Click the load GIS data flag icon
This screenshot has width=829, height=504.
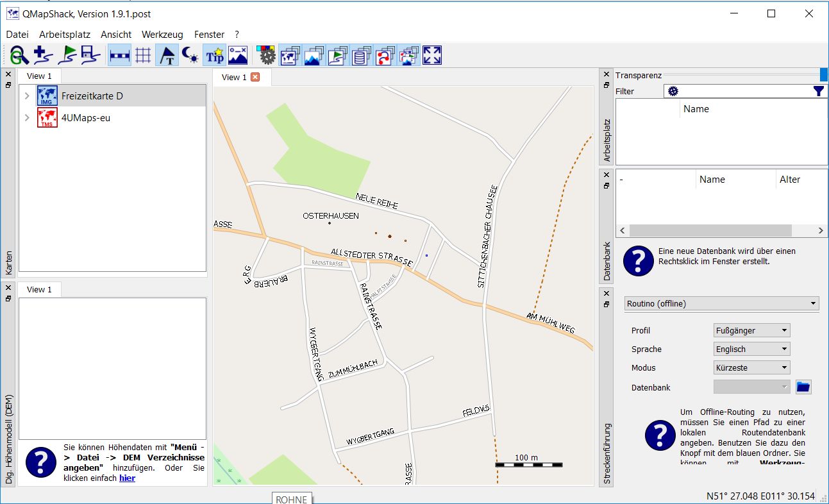pos(67,55)
